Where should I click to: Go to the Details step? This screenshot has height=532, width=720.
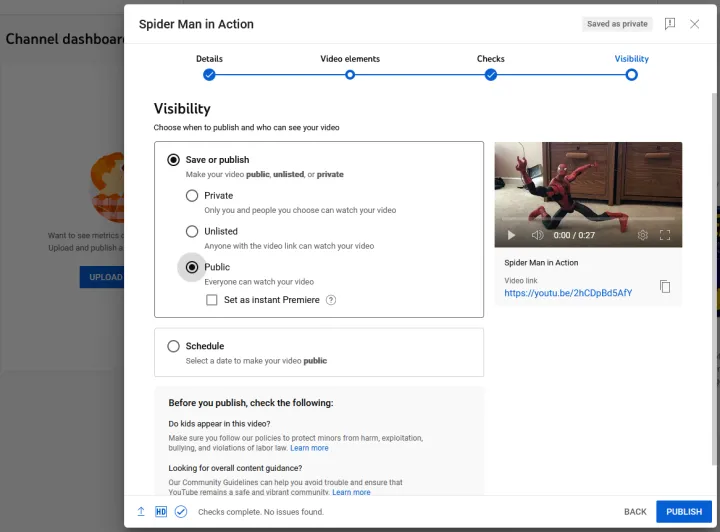(x=209, y=74)
